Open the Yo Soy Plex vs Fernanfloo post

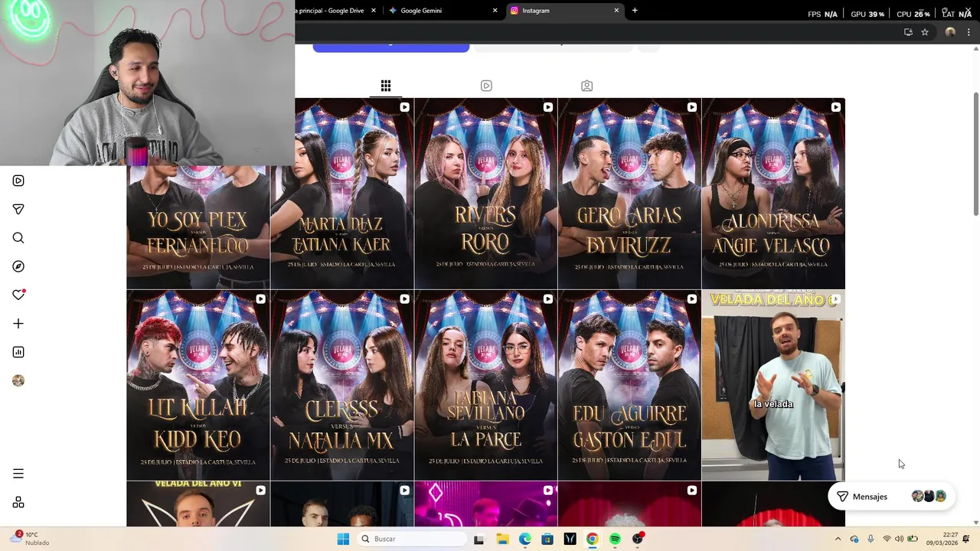click(198, 227)
